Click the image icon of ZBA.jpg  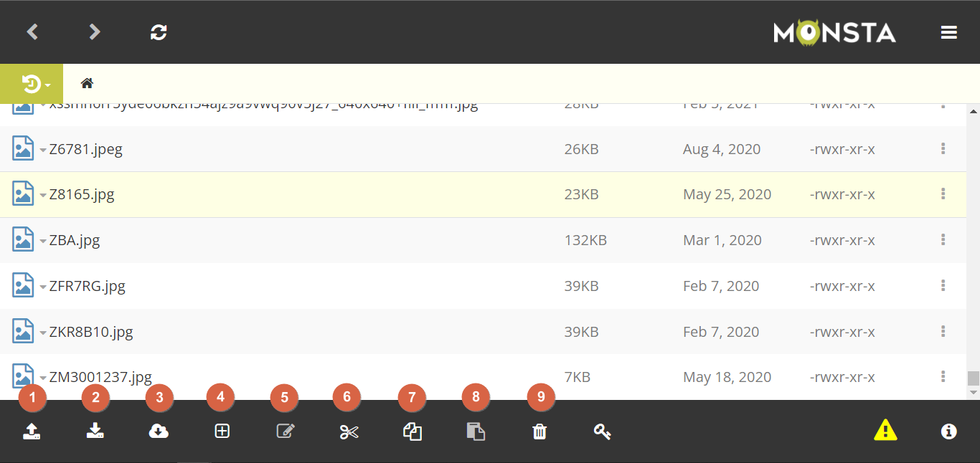click(23, 239)
